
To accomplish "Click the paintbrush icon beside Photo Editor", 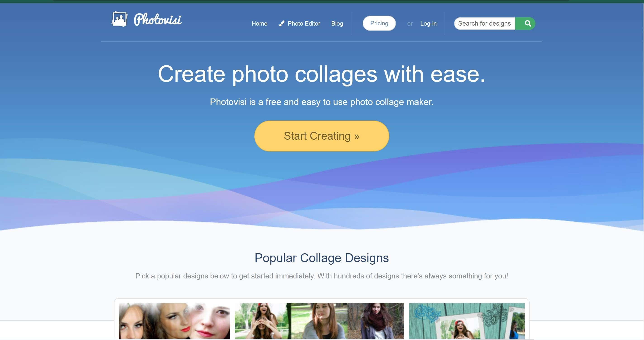I will click(x=282, y=24).
